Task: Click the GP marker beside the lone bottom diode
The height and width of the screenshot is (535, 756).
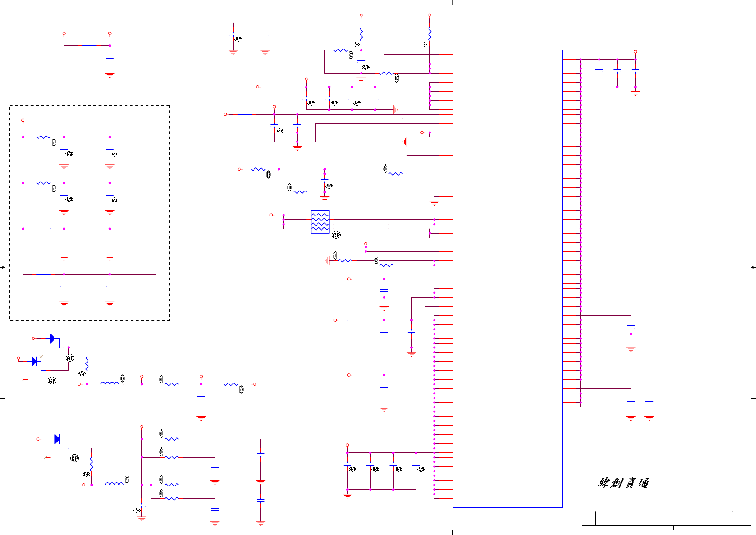Action: click(x=75, y=459)
